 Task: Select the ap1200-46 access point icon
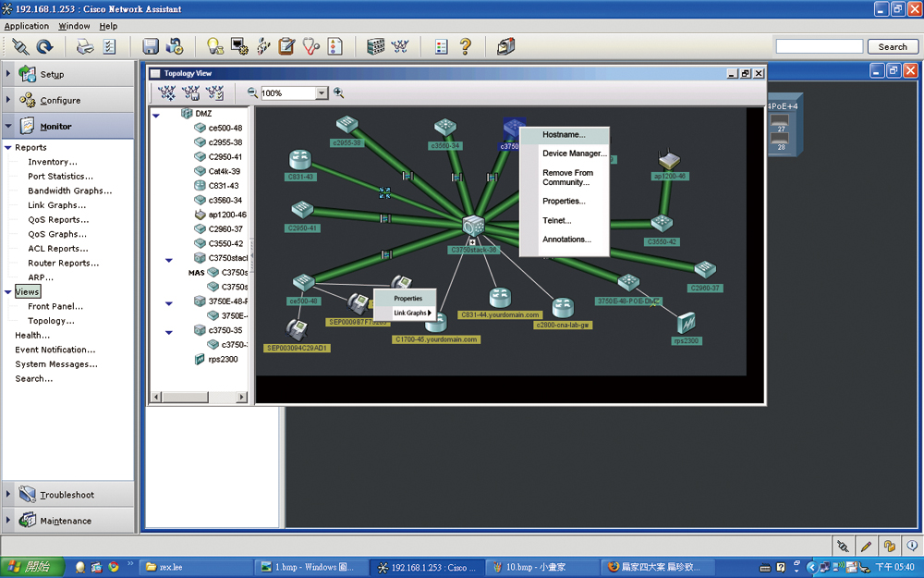click(x=669, y=160)
